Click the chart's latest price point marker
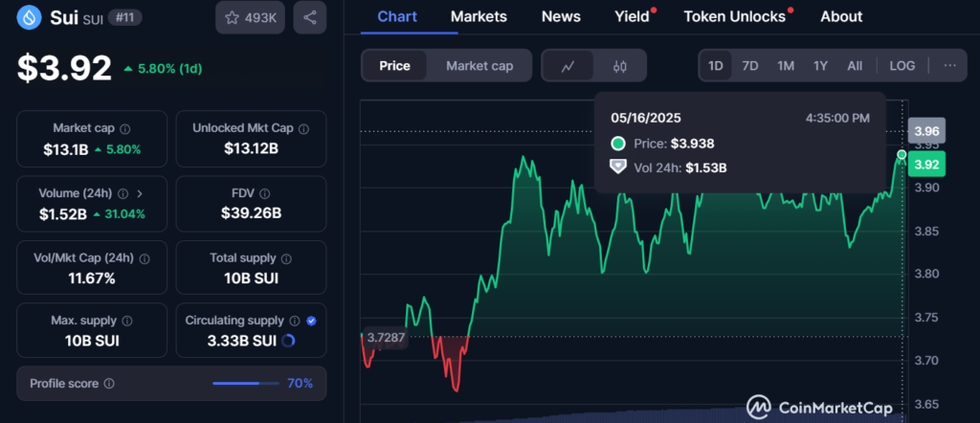 [x=902, y=154]
